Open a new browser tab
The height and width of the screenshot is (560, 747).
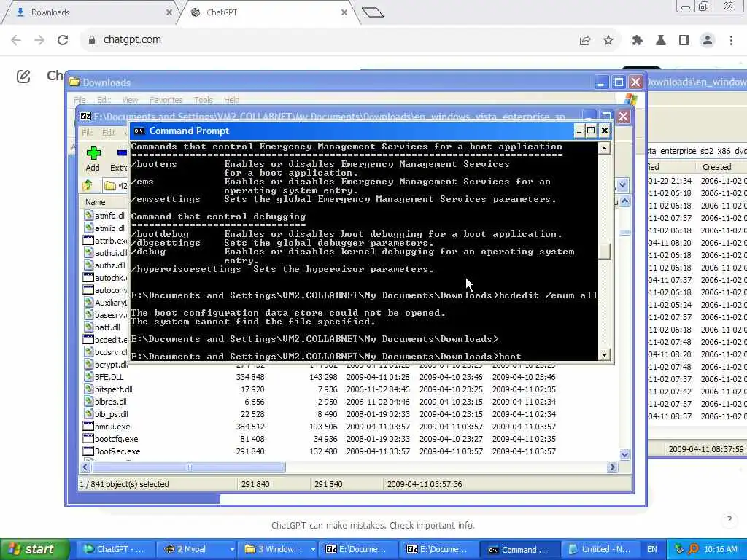pyautogui.click(x=373, y=12)
